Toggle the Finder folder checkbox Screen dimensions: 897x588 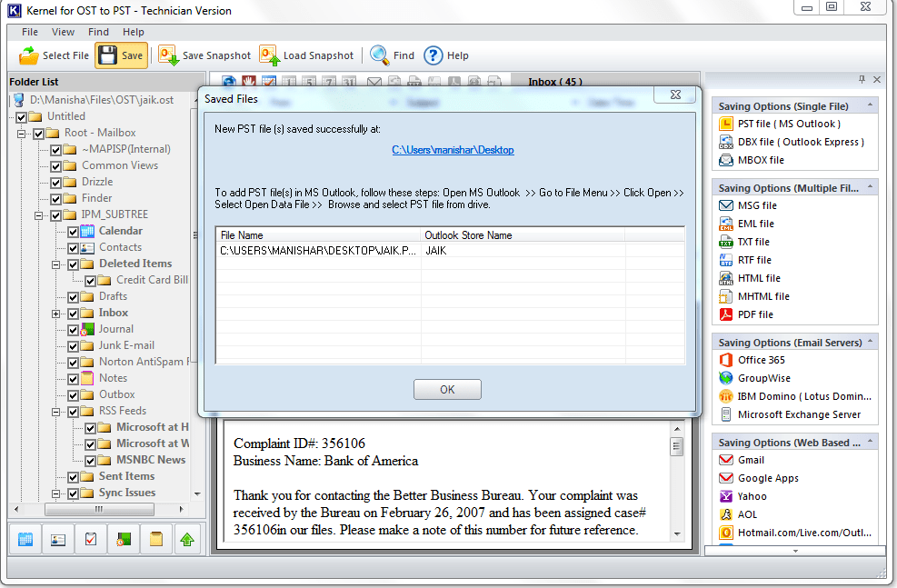(x=55, y=199)
